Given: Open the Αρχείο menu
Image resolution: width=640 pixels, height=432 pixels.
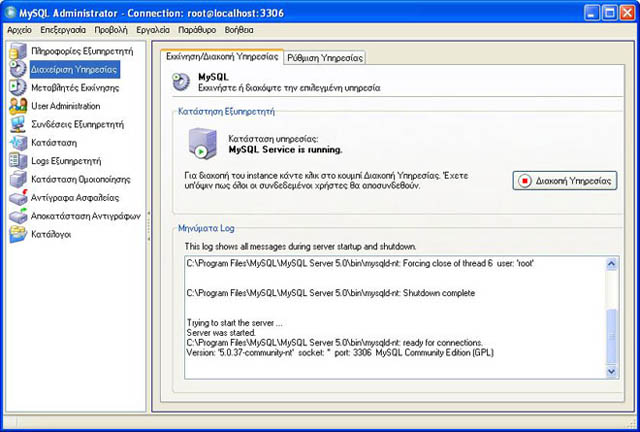Looking at the screenshot, I should click(x=19, y=30).
